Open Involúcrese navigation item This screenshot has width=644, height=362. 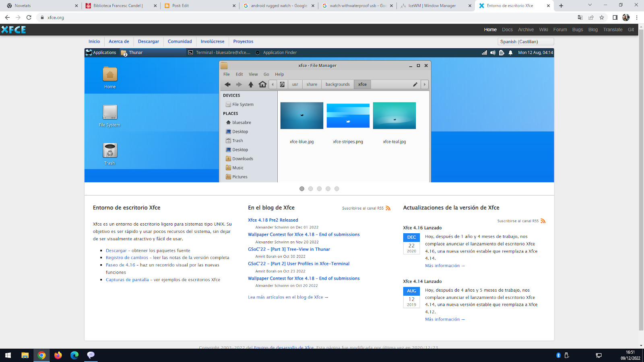click(x=213, y=41)
